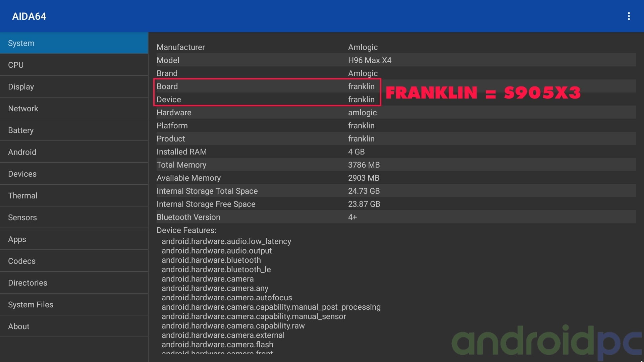This screenshot has height=362, width=644.
Task: Open the Android section
Action: point(74,152)
